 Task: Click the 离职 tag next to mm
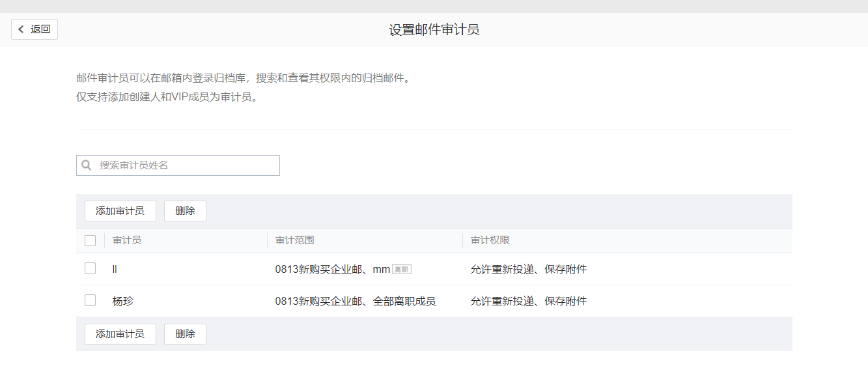pos(402,268)
